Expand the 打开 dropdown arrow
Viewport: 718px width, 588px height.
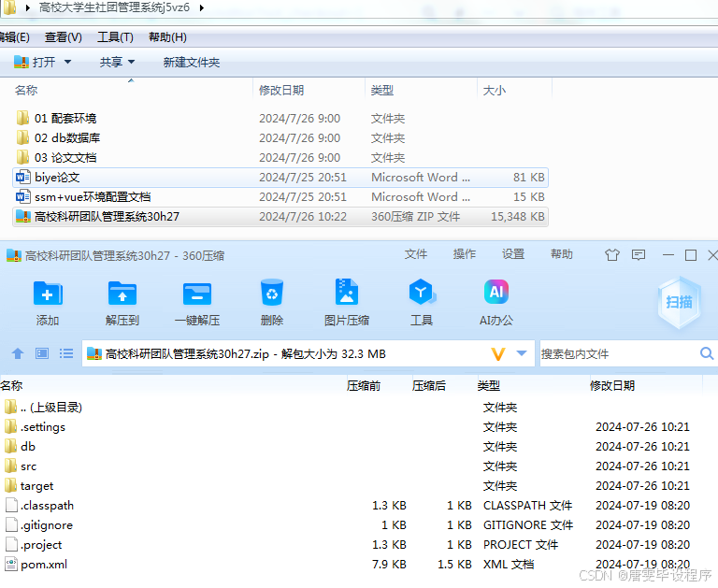pyautogui.click(x=67, y=62)
